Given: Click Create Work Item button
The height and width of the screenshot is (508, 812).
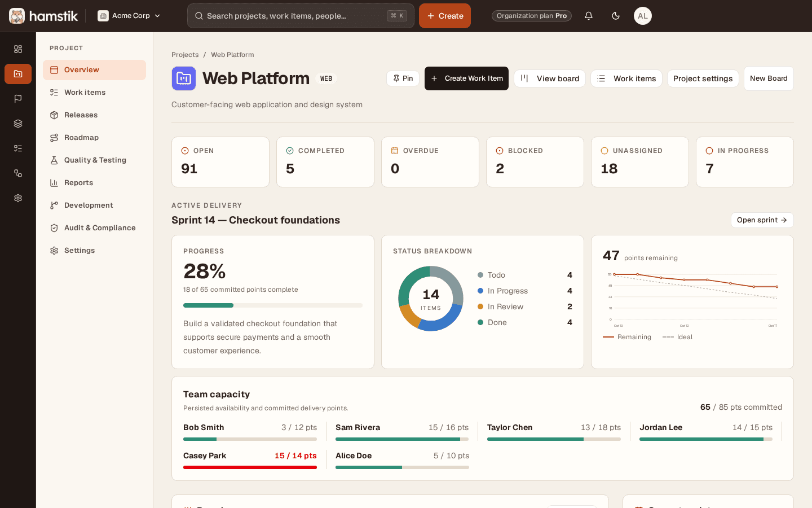Looking at the screenshot, I should click(x=466, y=78).
